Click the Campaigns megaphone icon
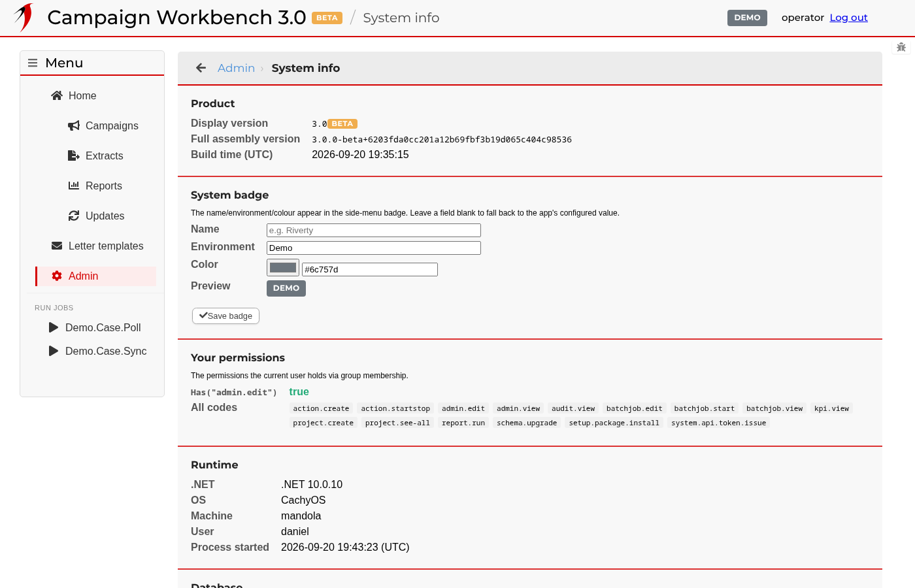The height and width of the screenshot is (588, 915). 74,125
